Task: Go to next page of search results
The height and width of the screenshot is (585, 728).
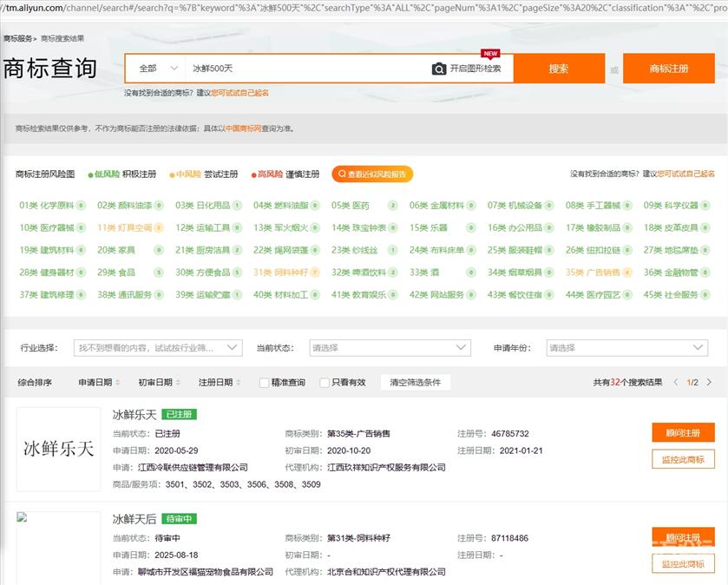Action: (709, 382)
